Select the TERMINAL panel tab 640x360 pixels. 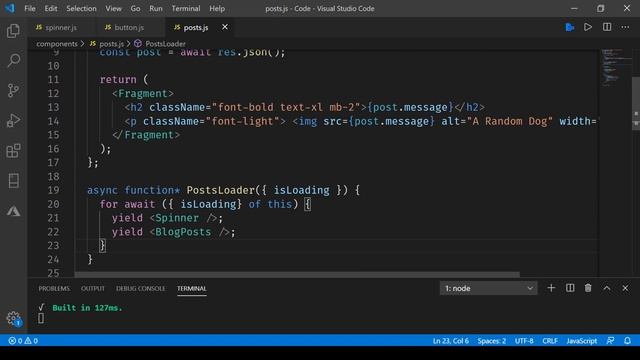coord(192,289)
